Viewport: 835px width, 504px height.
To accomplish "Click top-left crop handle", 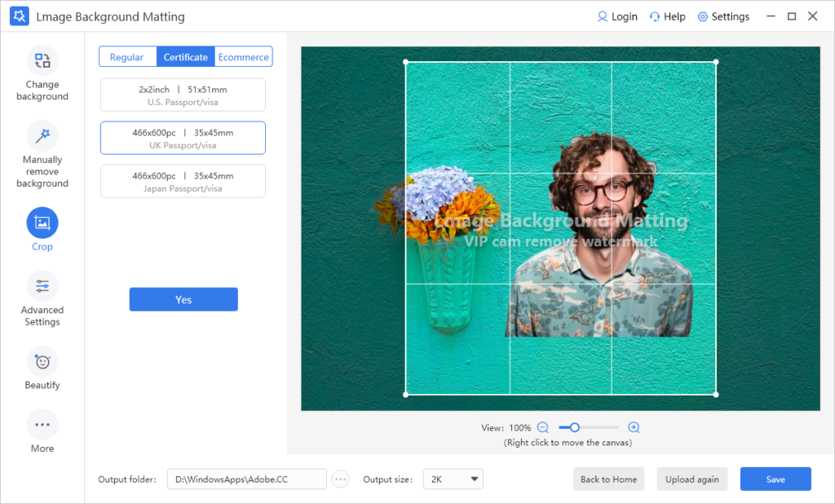I will point(406,62).
